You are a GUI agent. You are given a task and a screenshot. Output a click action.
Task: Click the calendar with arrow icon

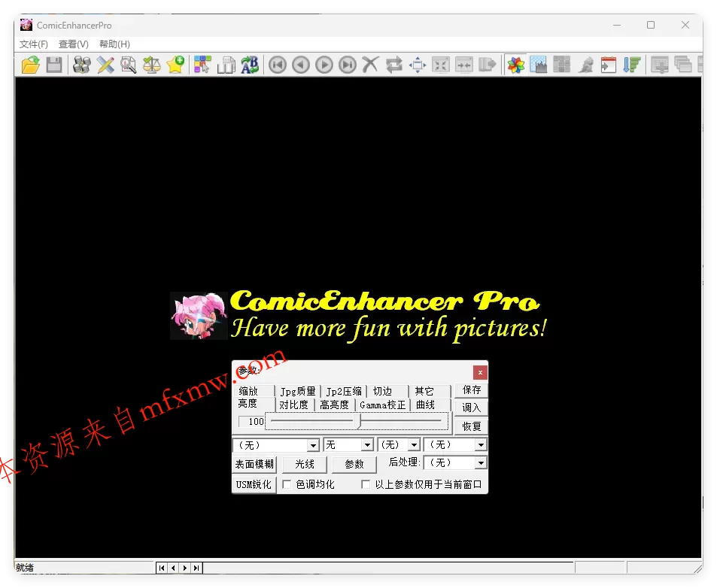609,65
